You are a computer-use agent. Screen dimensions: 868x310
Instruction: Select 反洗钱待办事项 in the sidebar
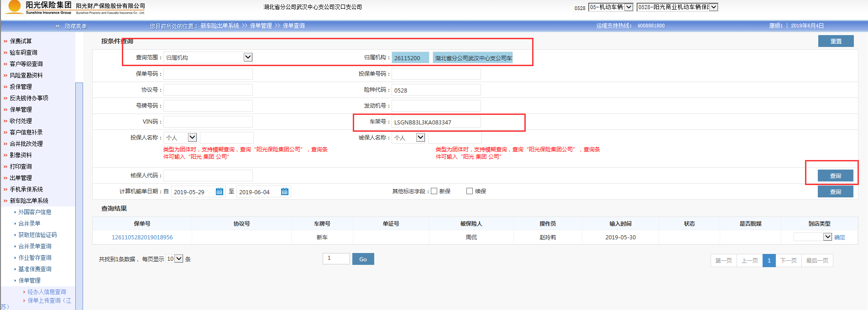click(29, 98)
